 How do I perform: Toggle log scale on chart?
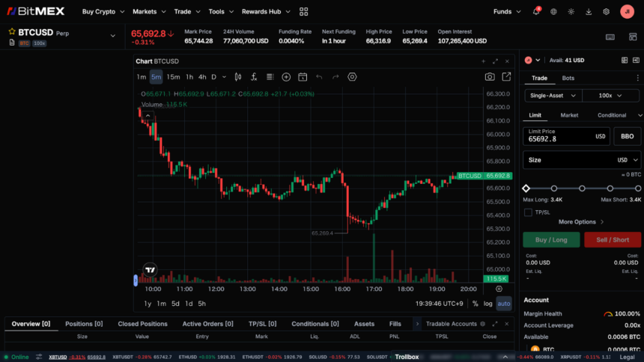point(488,304)
